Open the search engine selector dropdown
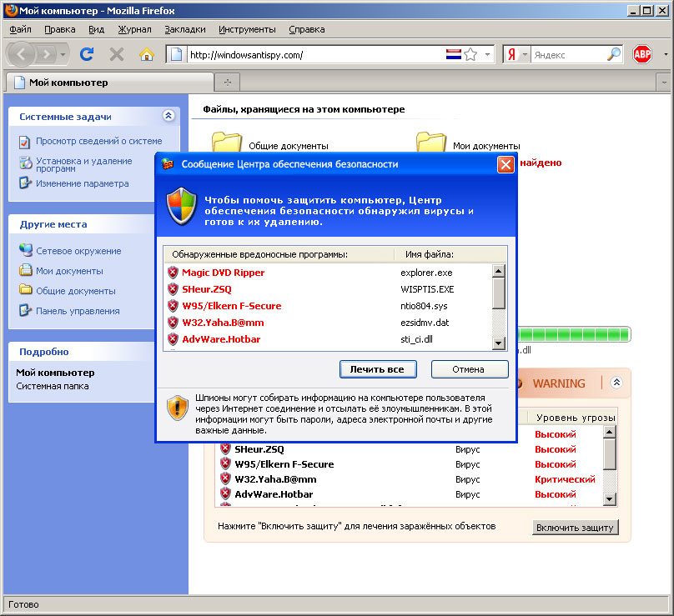The image size is (674, 616). 525,54
